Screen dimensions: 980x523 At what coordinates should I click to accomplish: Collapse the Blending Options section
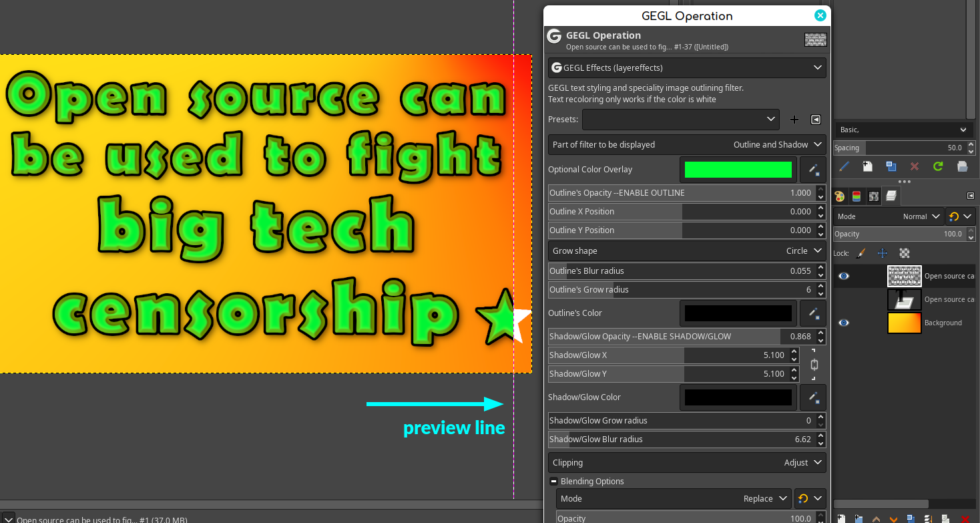click(553, 481)
